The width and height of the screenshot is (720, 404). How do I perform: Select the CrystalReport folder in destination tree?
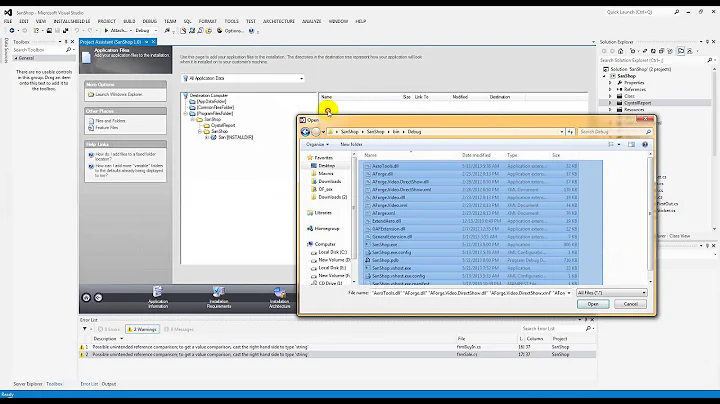(x=223, y=125)
